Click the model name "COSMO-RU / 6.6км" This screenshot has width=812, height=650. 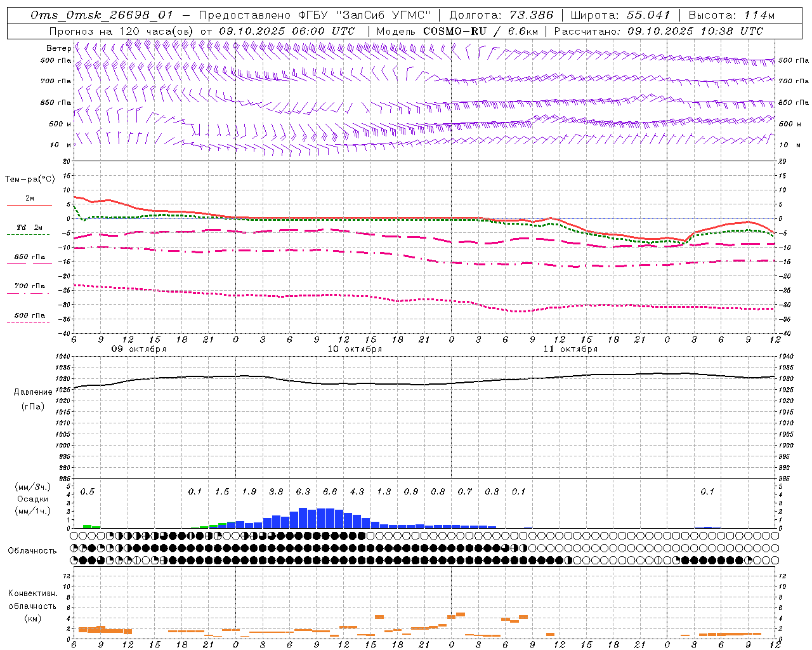tap(481, 31)
